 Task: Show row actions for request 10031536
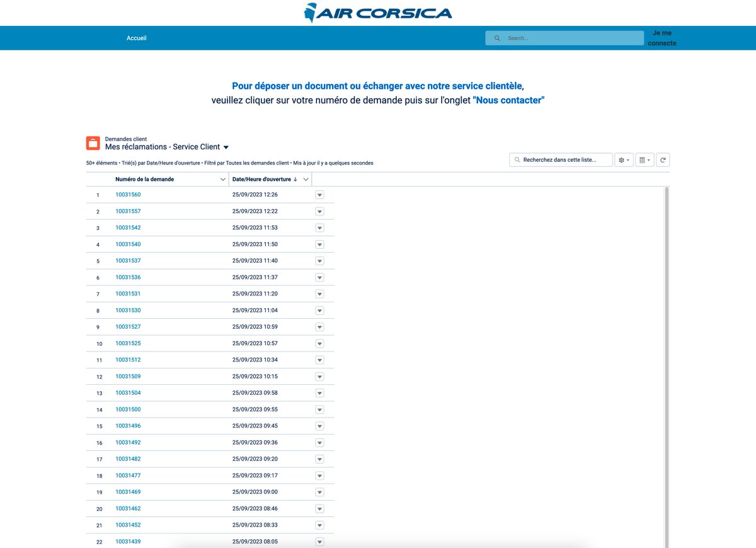tap(319, 278)
